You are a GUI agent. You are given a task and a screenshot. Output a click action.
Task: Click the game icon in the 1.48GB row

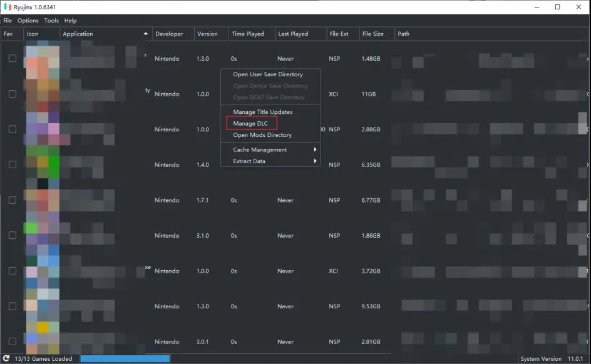click(x=42, y=59)
